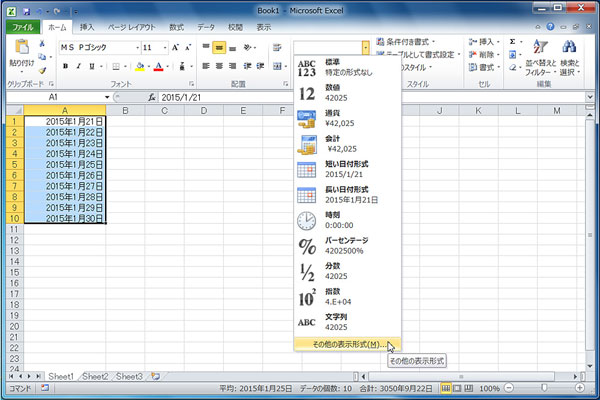
Task: Collapse the number format dropdown arrow
Action: click(x=367, y=47)
